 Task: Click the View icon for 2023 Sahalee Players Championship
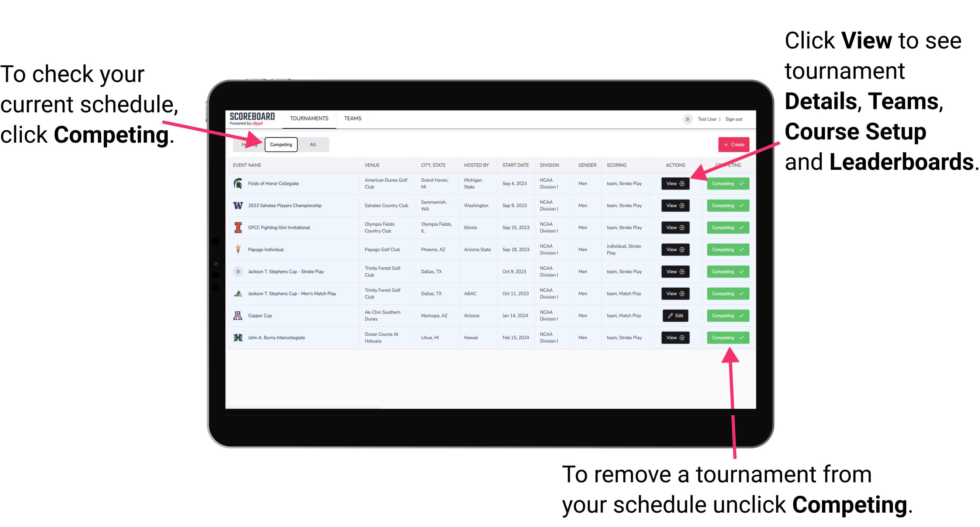point(674,206)
